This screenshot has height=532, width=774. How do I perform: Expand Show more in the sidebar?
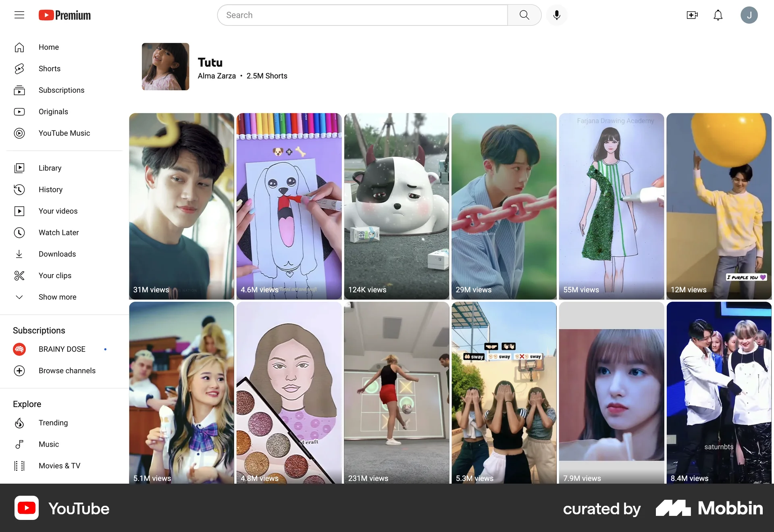[x=57, y=297]
